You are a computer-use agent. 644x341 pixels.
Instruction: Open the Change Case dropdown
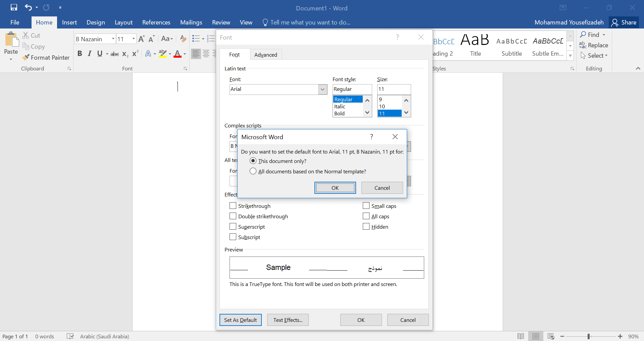(167, 39)
